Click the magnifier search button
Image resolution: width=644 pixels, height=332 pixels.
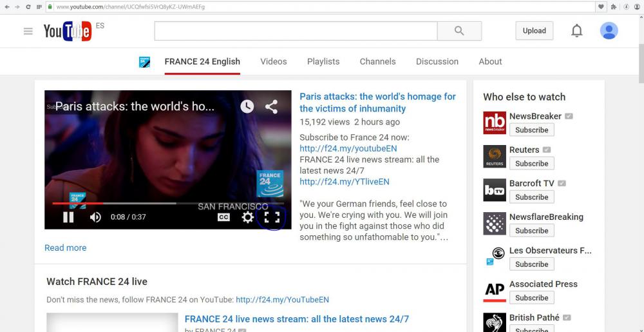click(459, 31)
